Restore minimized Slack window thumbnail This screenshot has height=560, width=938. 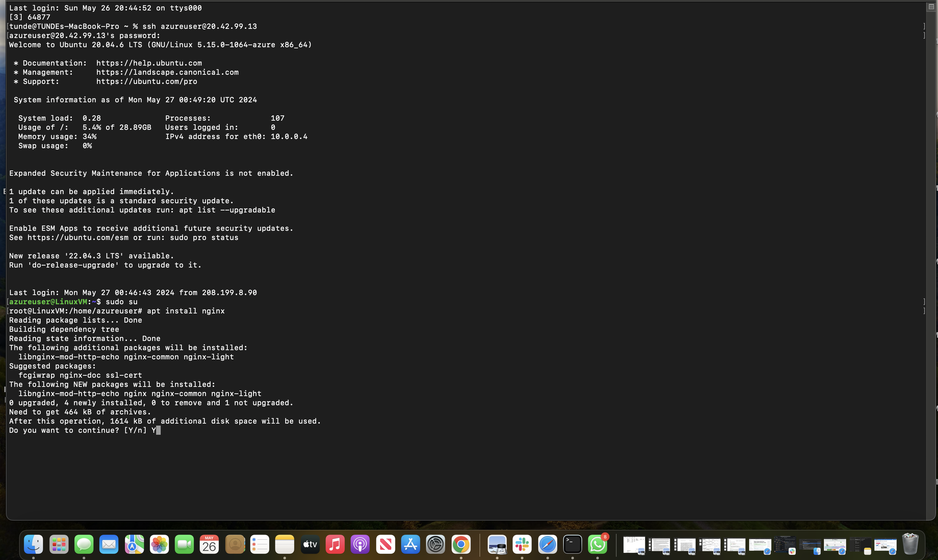click(785, 546)
